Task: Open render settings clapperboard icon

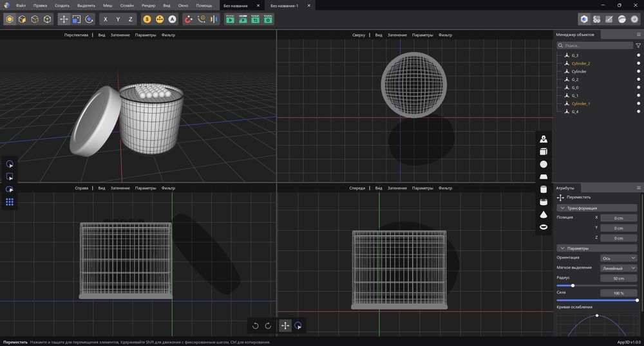Action: (268, 19)
